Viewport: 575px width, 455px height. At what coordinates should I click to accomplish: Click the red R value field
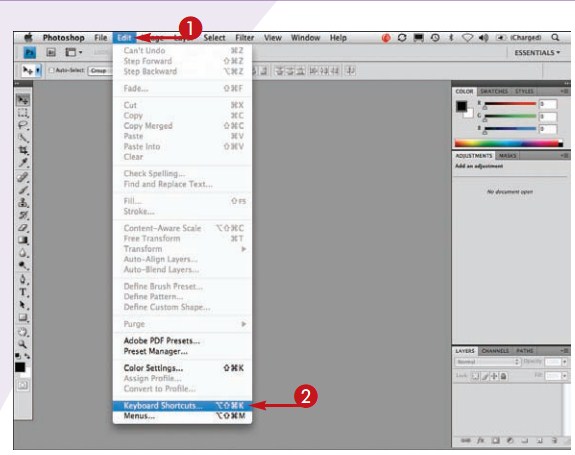[548, 104]
